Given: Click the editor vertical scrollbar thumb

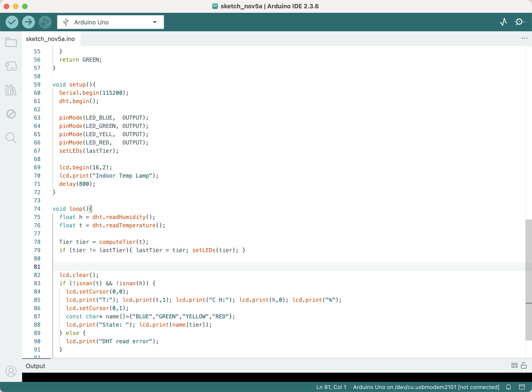Looking at the screenshot, I should (529, 280).
